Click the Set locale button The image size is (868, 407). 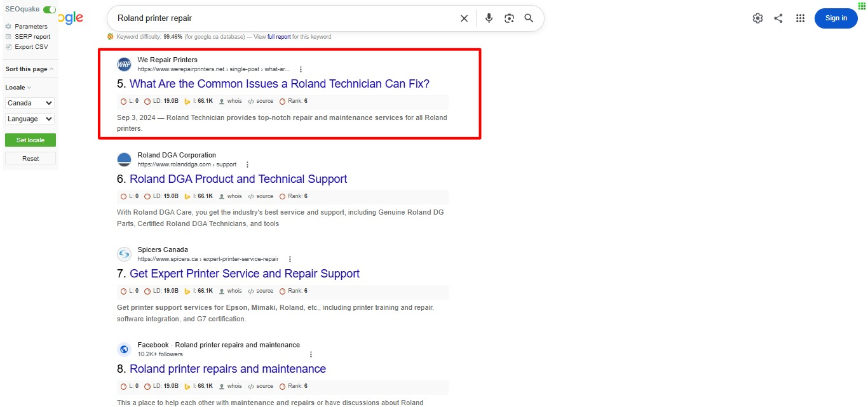(31, 140)
